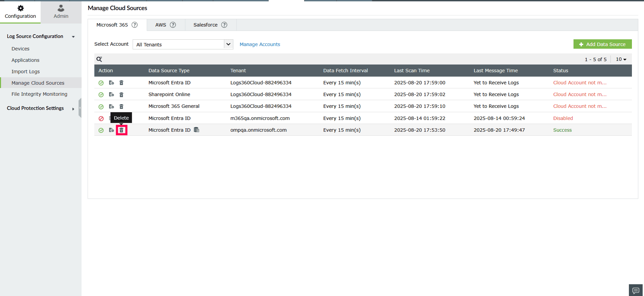Open the chat support icon
The image size is (644, 296).
click(636, 290)
